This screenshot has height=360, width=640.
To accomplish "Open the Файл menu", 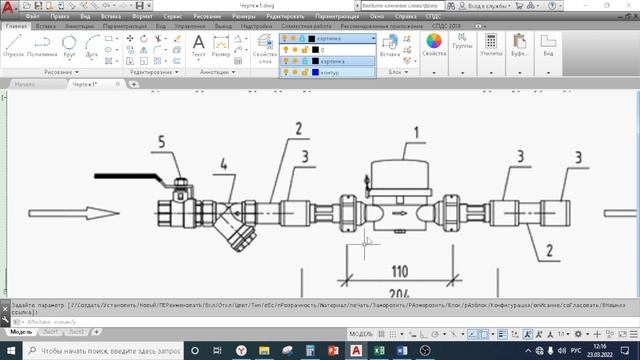I will pos(32,16).
